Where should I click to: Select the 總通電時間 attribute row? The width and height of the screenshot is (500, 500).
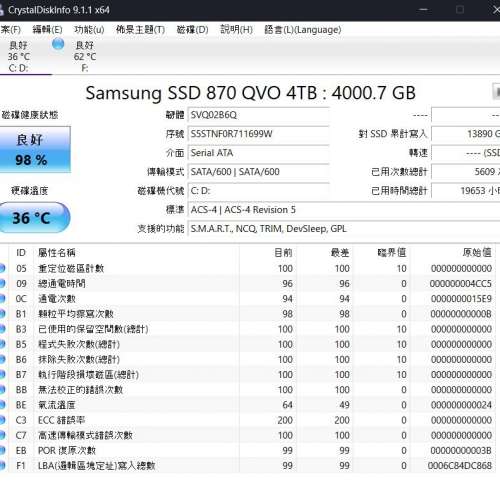tap(248, 284)
